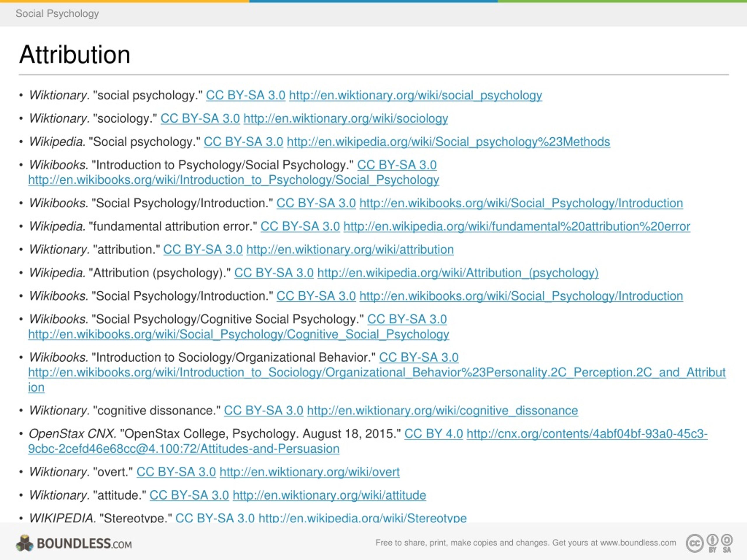Click the CC SA share-alike icon
The width and height of the screenshot is (747, 560).
pos(727,543)
